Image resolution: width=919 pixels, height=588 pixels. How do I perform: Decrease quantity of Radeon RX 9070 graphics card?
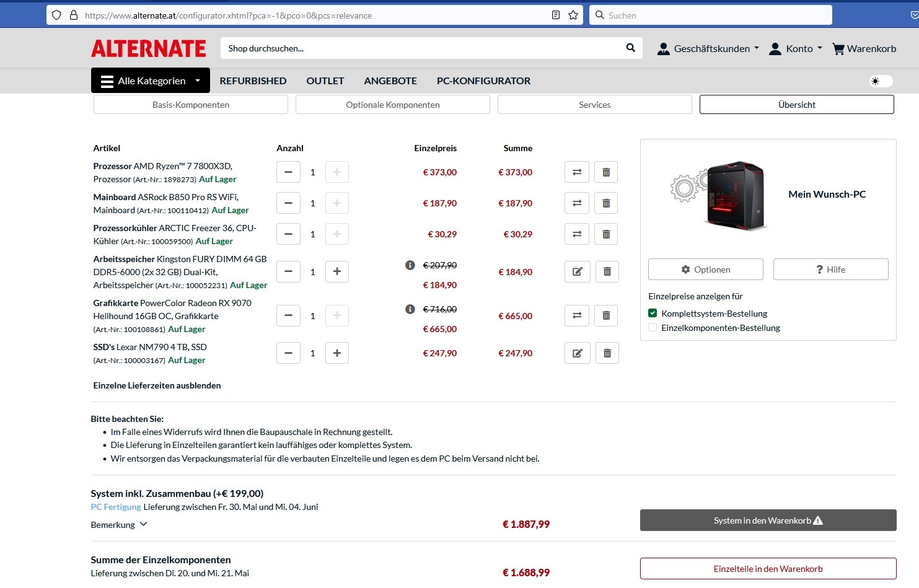click(288, 315)
